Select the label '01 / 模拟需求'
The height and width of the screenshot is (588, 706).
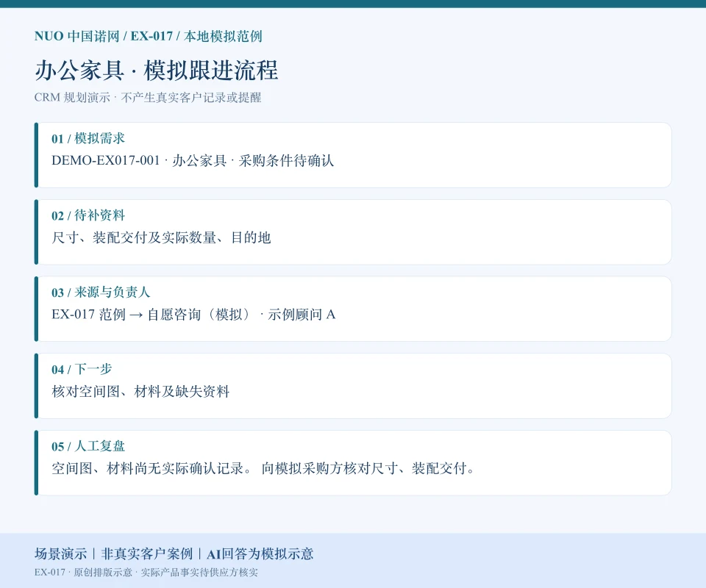(x=88, y=138)
